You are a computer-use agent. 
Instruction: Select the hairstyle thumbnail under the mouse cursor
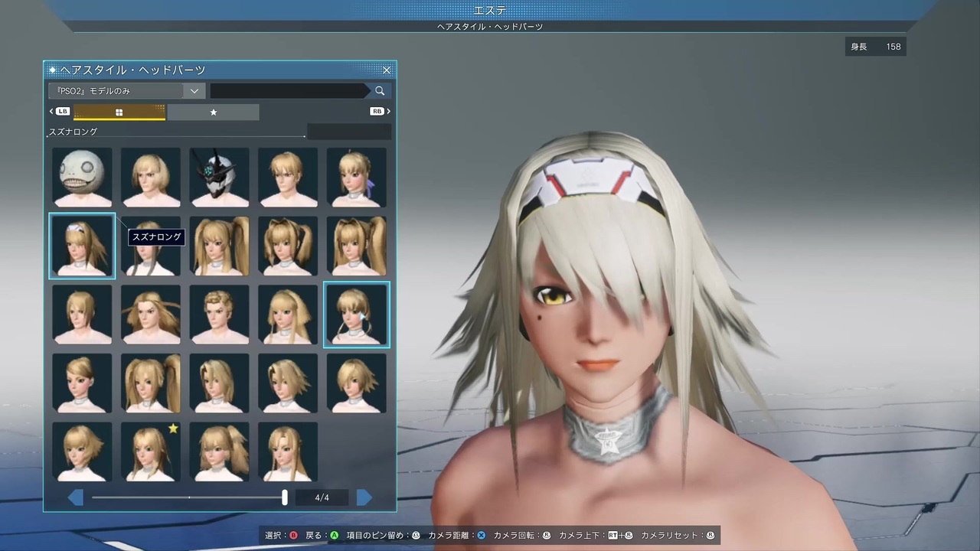356,315
